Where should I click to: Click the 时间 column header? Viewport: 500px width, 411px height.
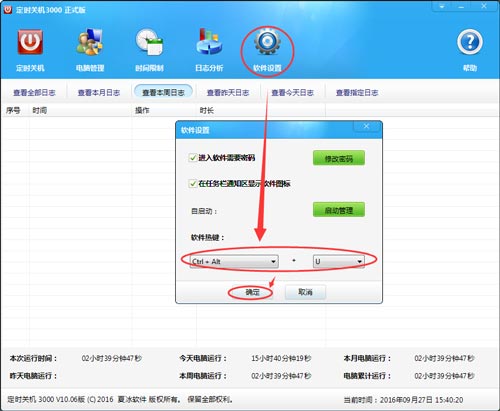point(40,110)
